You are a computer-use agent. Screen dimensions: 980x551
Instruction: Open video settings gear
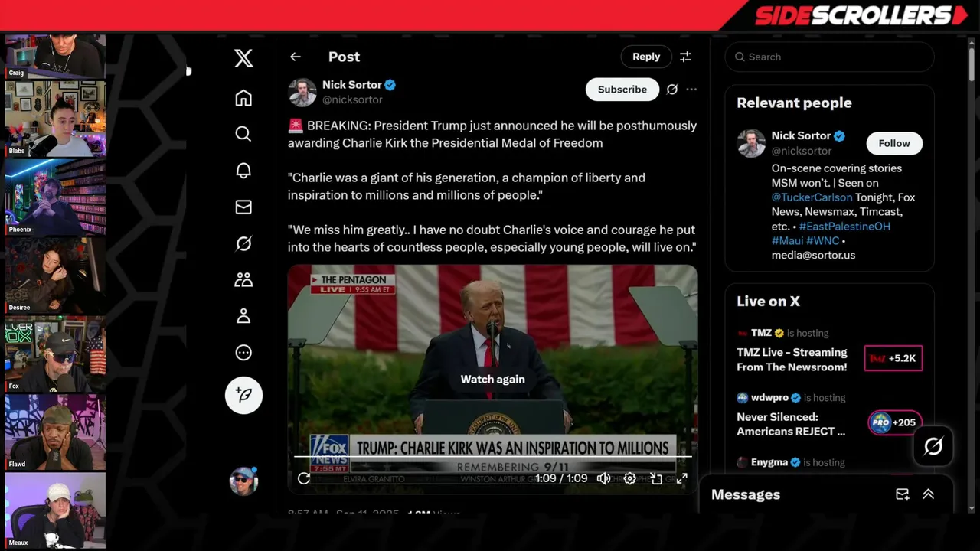[629, 478]
